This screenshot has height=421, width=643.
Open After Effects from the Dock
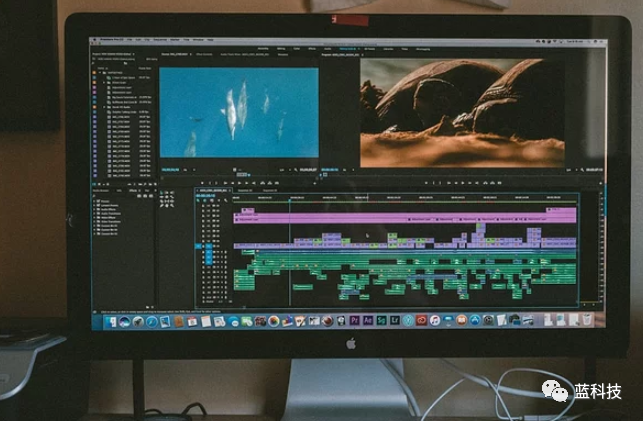[368, 320]
